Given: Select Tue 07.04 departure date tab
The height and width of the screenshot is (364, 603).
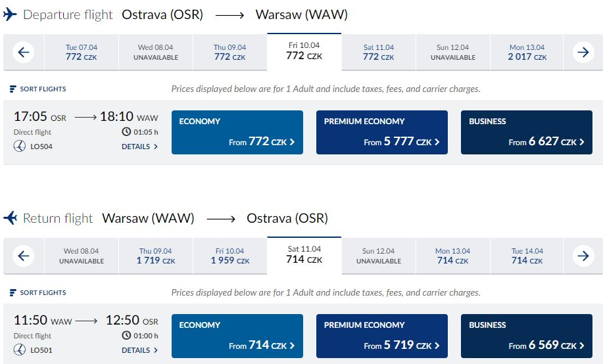Looking at the screenshot, I should pyautogui.click(x=82, y=53).
